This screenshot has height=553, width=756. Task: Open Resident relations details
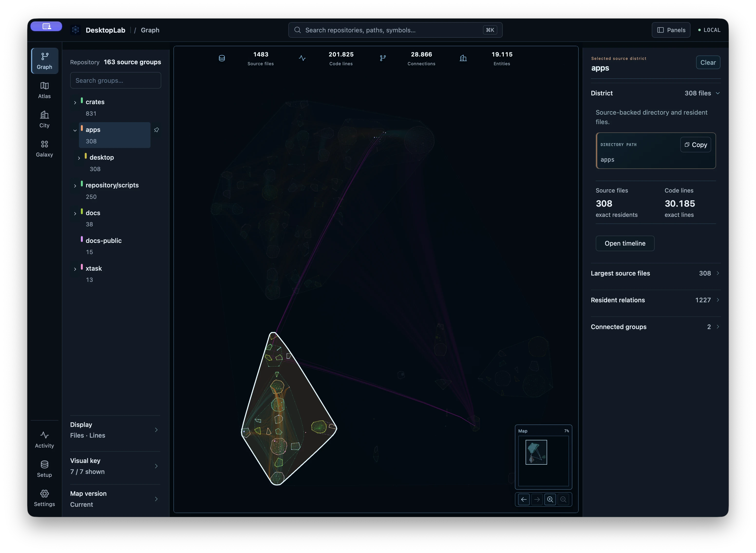655,300
